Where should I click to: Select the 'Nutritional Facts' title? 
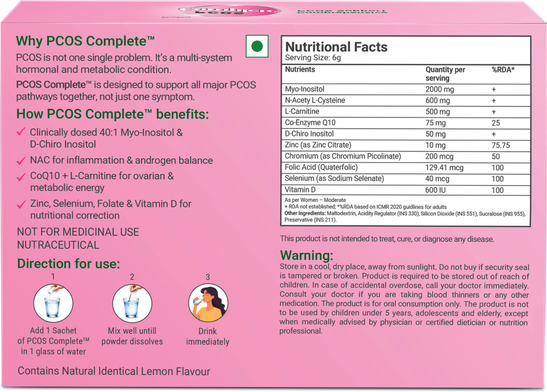[336, 47]
